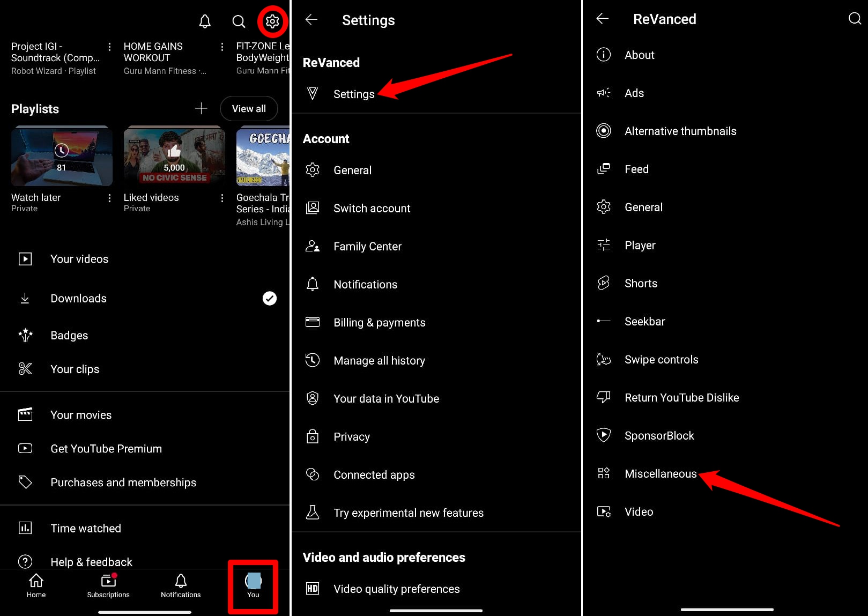Go to the Home tab
This screenshot has width=868, height=616.
tap(36, 585)
